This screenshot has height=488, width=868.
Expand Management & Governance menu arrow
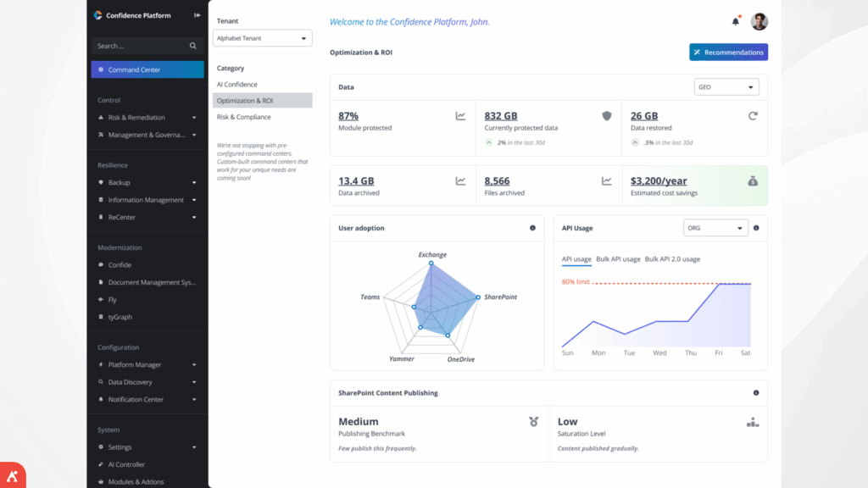194,135
